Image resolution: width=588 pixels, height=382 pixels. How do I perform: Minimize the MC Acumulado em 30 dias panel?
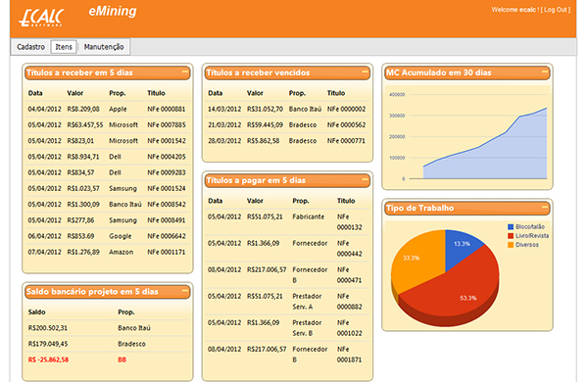coord(545,71)
